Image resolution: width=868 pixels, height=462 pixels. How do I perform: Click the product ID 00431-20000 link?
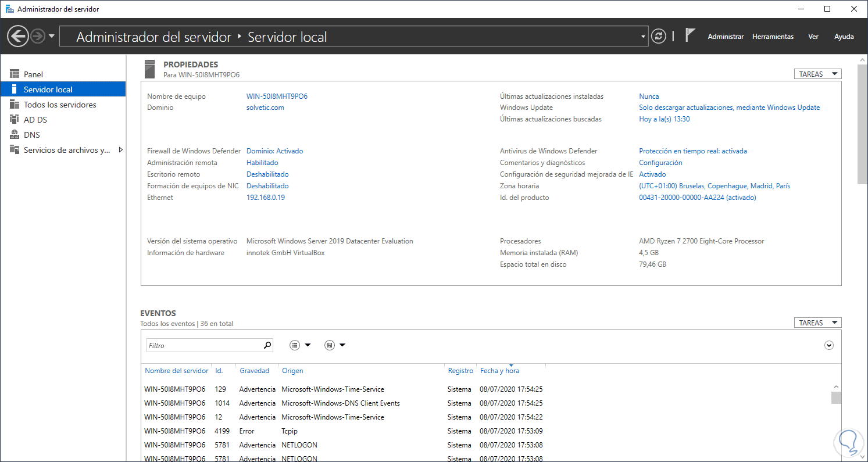tap(698, 198)
